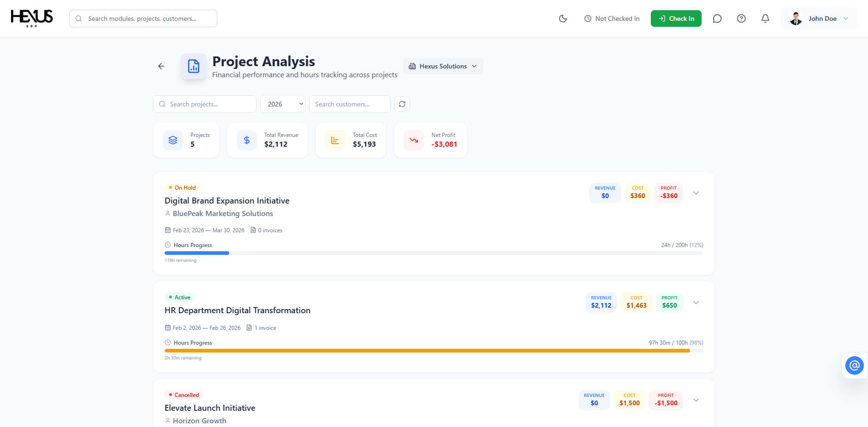Click the 1 invoice label
868x427 pixels.
[x=265, y=328]
